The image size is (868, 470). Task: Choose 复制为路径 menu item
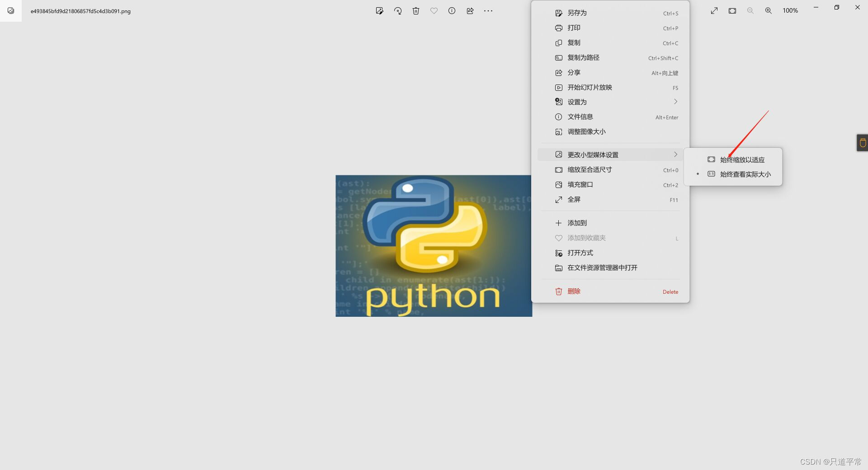click(610, 58)
